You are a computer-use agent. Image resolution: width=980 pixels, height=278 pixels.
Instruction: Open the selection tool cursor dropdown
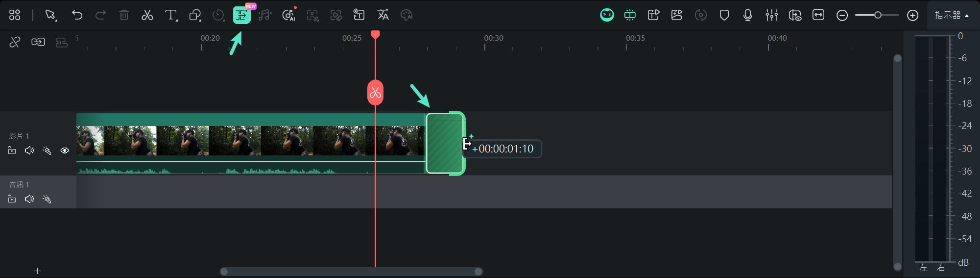pos(51,15)
